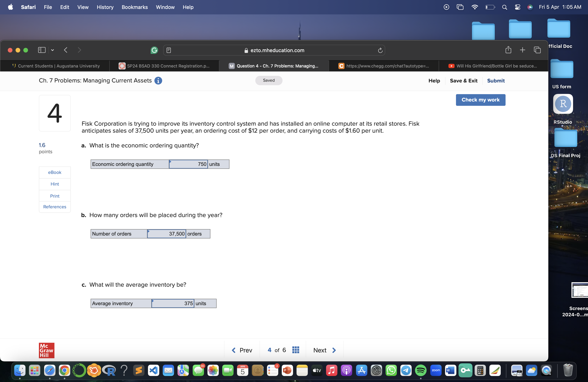The height and width of the screenshot is (382, 588).
Task: Toggle the Safari sidebar
Action: 41,50
